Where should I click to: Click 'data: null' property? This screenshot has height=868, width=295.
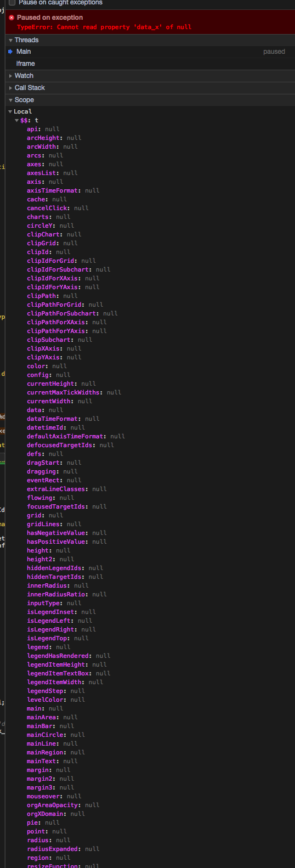point(45,410)
